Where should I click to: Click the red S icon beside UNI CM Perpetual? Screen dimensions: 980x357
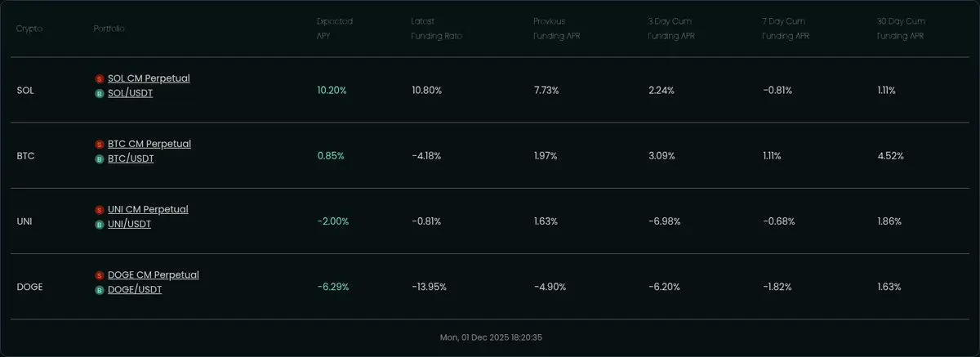pos(100,210)
